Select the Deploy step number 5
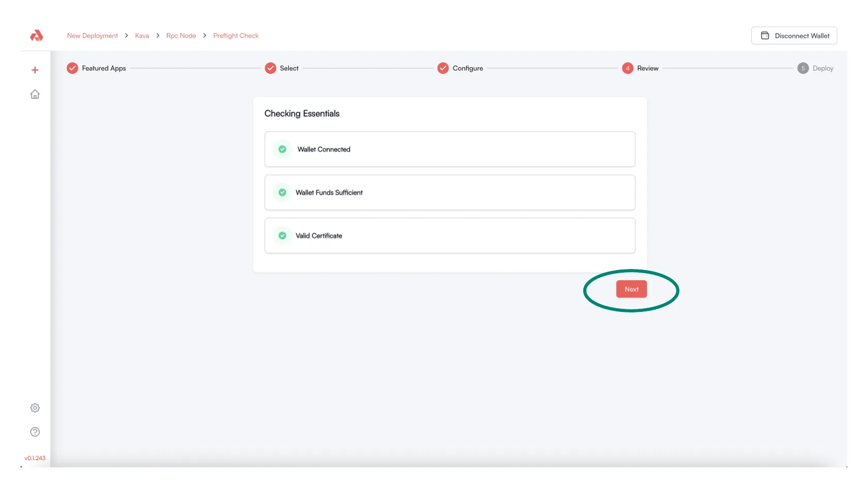The height and width of the screenshot is (488, 868). [x=803, y=68]
